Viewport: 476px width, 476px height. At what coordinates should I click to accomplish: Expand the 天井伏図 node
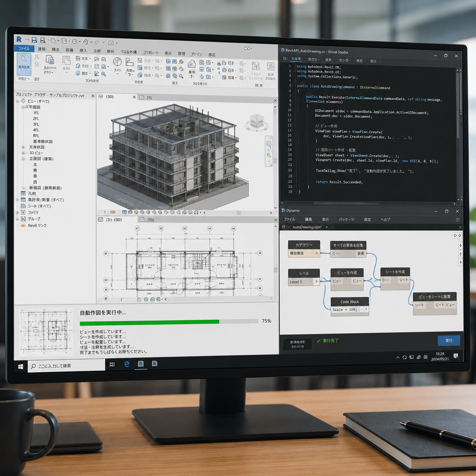tap(23, 147)
